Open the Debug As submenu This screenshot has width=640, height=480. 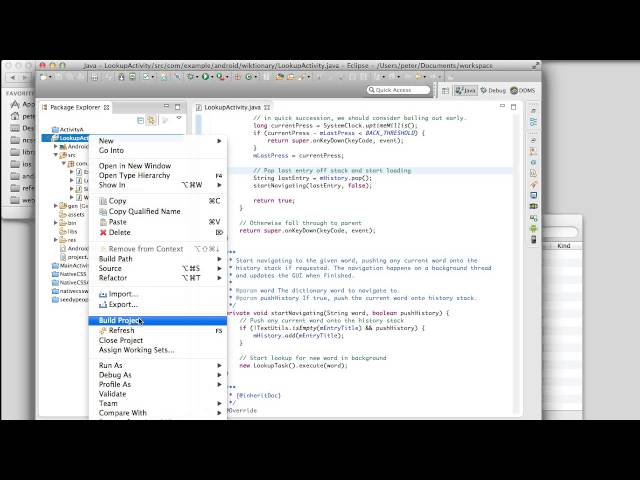[158, 375]
